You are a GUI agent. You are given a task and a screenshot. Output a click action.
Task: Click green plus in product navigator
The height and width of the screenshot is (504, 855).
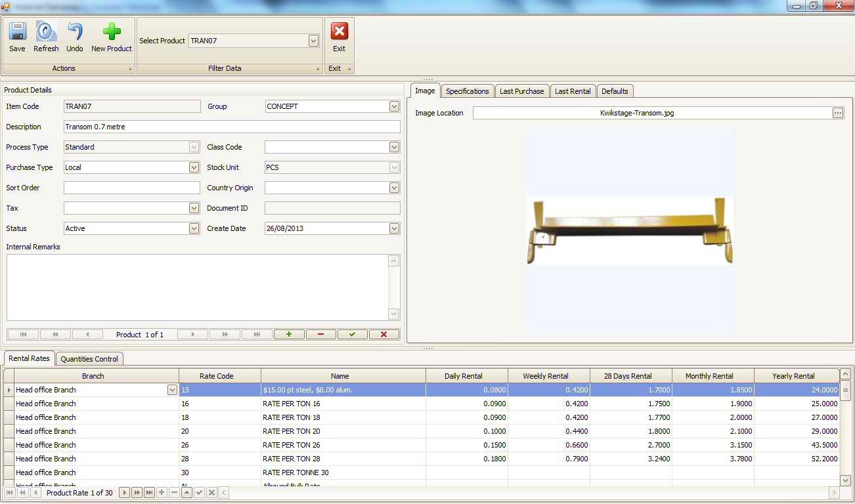point(289,335)
